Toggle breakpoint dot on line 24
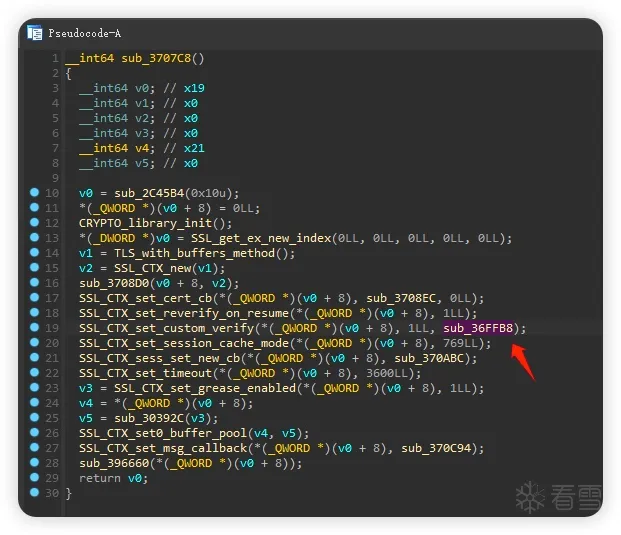The width and height of the screenshot is (621, 535). [x=34, y=402]
